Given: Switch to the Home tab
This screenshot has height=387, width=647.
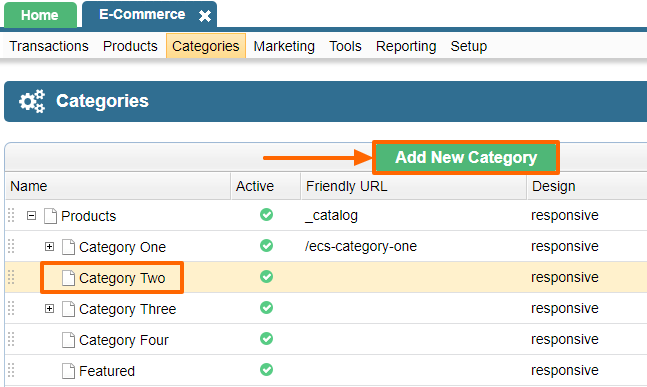Looking at the screenshot, I should coord(40,15).
